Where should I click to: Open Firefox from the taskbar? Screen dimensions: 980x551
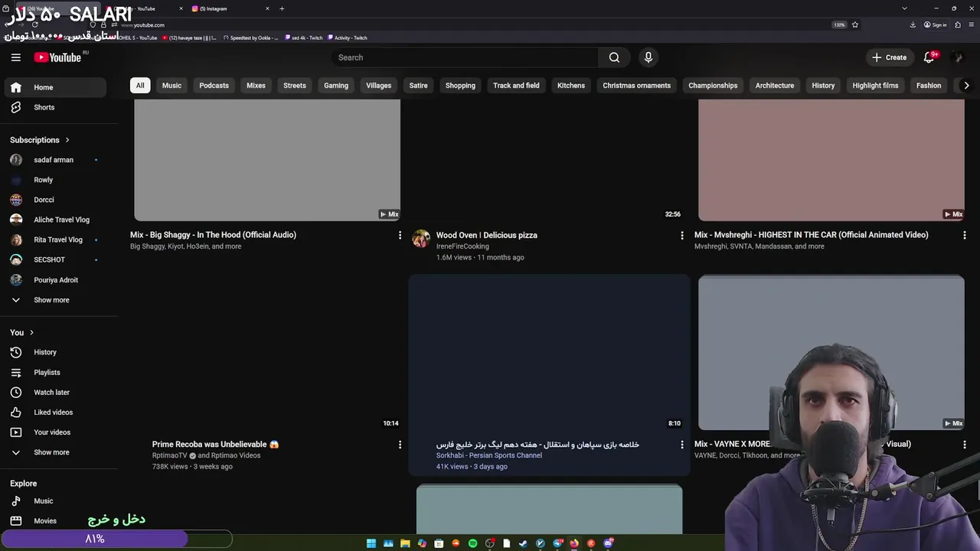[574, 543]
